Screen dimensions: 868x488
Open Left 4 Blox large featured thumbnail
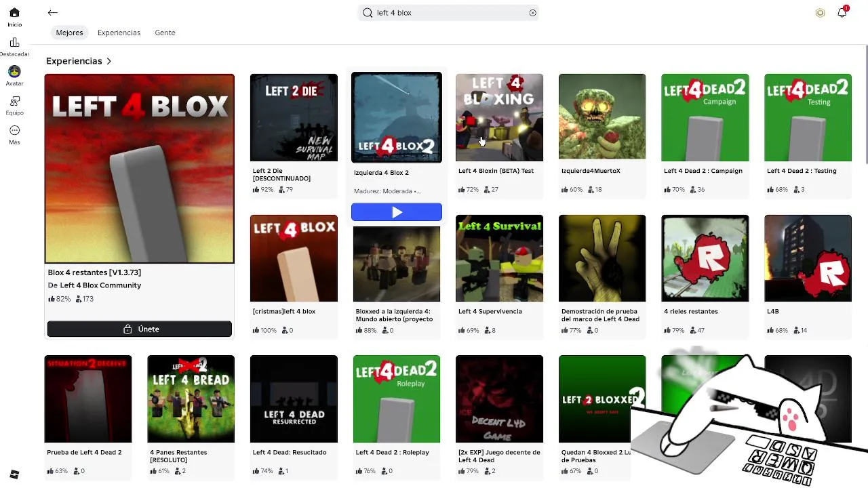[139, 168]
